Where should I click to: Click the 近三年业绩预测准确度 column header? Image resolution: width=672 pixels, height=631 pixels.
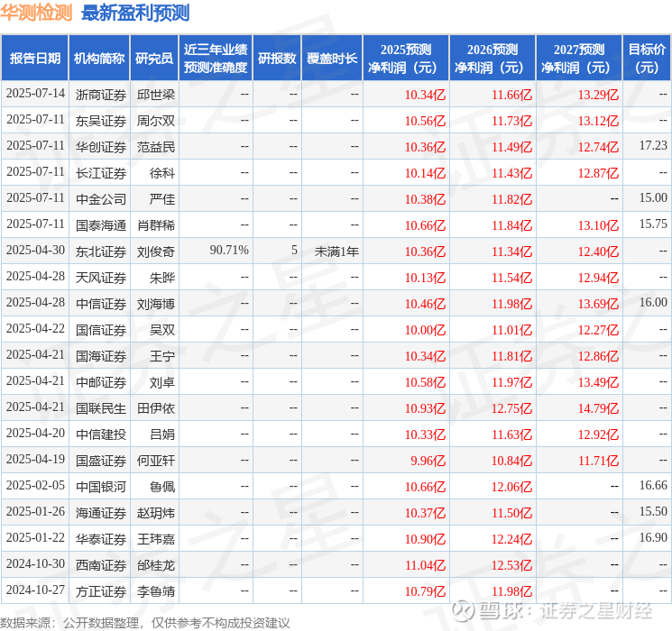[216, 58]
